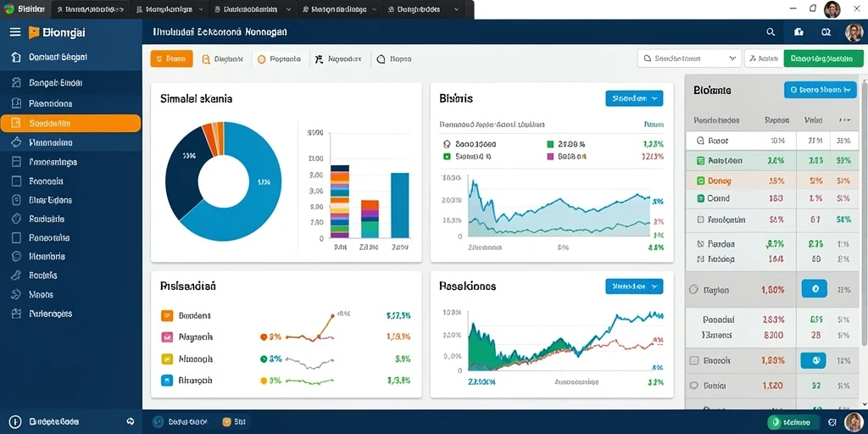Viewport: 868px width, 434px height.
Task: Expand the blue dropdown in the Bisitris card
Action: [634, 98]
